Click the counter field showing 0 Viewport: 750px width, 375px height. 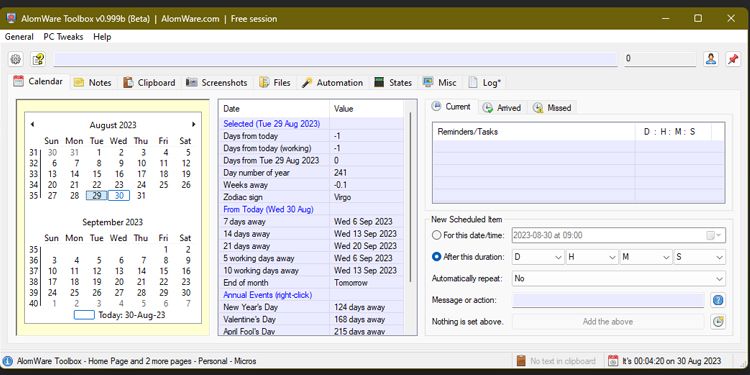tap(660, 59)
